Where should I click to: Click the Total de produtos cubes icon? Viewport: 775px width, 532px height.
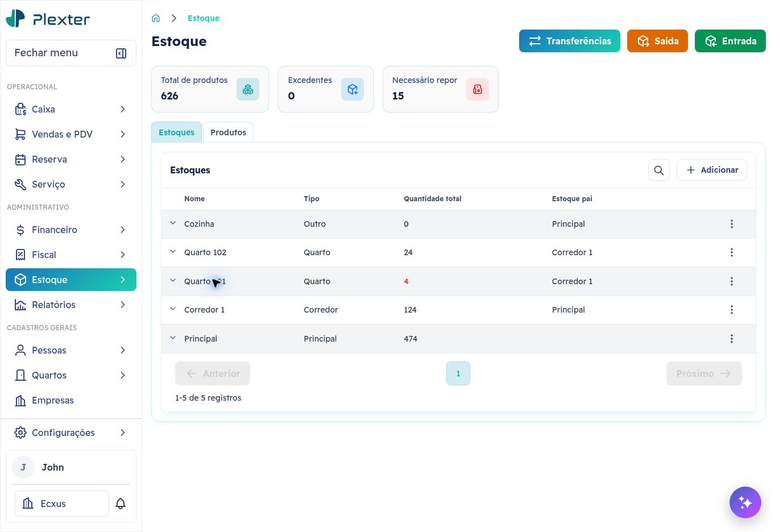tap(248, 89)
